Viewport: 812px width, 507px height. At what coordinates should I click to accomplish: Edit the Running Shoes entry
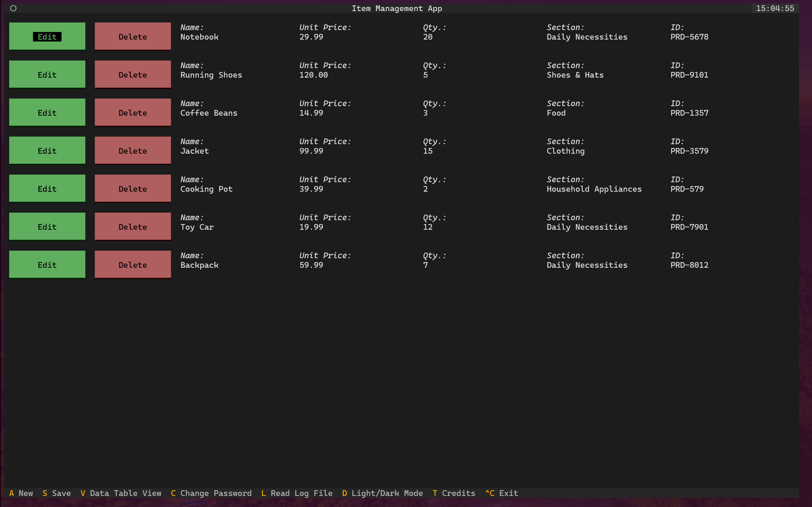(47, 74)
